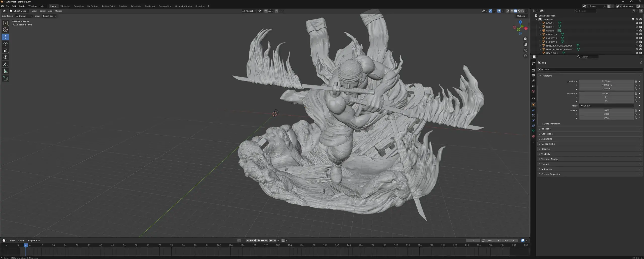The height and width of the screenshot is (259, 644).
Task: Click the red X axis on navigation gizmo
Action: tap(526, 28)
